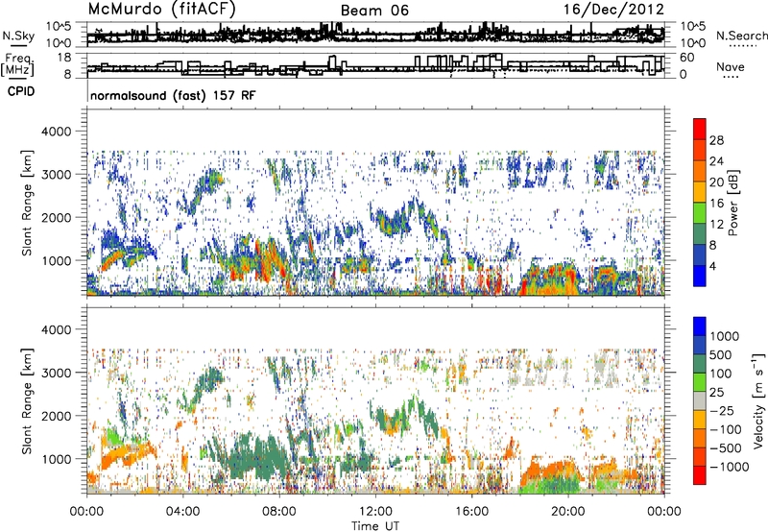Click the '1000' tick on Velocity colorbar

tap(724, 336)
